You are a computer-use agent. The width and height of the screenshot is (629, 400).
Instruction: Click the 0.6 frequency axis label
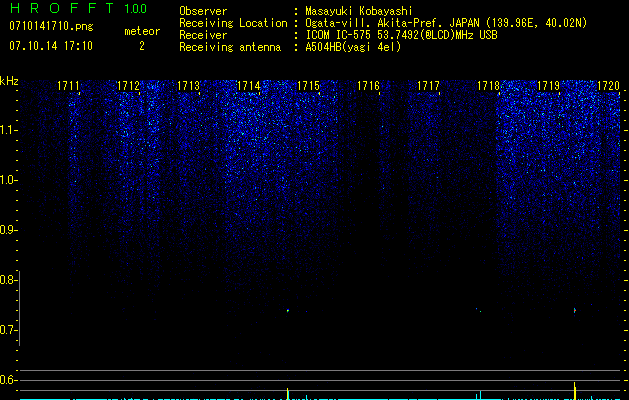(x=8, y=380)
